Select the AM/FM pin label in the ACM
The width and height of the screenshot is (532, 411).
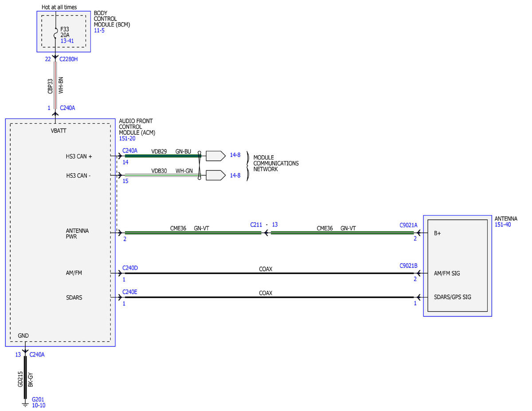point(74,273)
